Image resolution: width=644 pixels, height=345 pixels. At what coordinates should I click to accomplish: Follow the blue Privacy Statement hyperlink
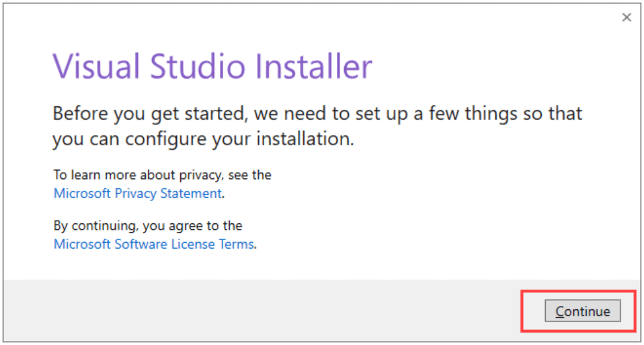coord(137,193)
